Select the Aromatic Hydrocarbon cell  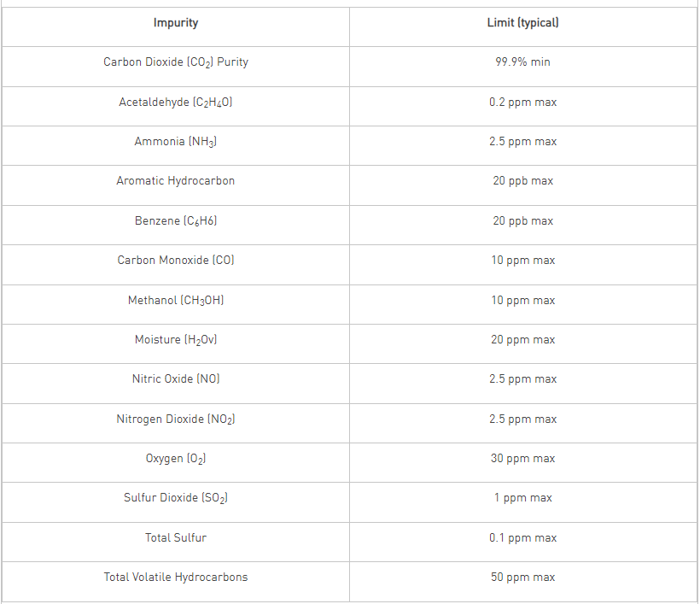(176, 181)
